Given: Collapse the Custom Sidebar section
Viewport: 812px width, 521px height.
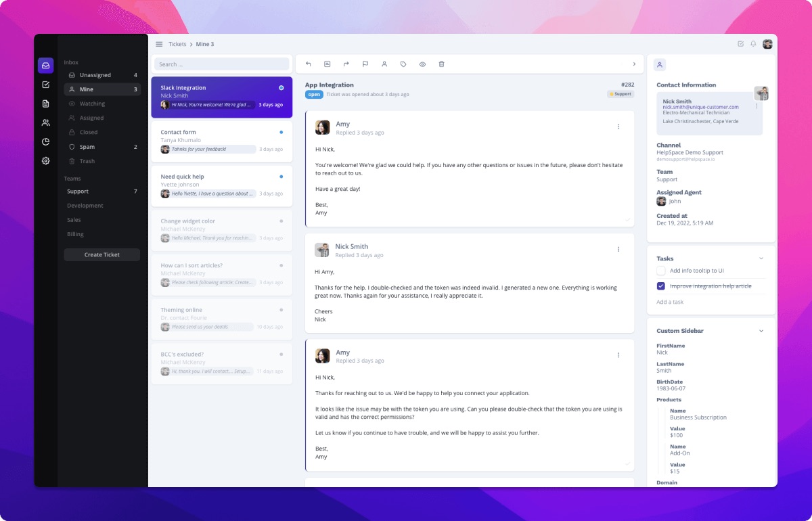Looking at the screenshot, I should [x=761, y=330].
